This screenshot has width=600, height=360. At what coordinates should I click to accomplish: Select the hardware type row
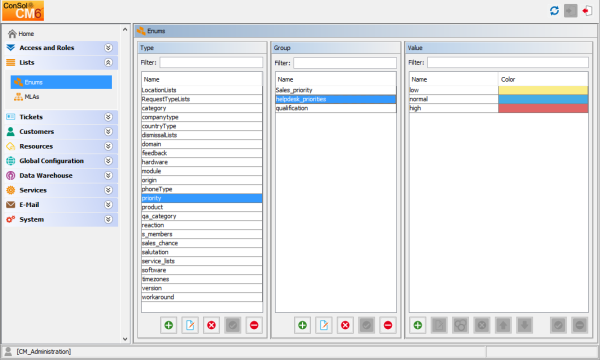tap(202, 162)
